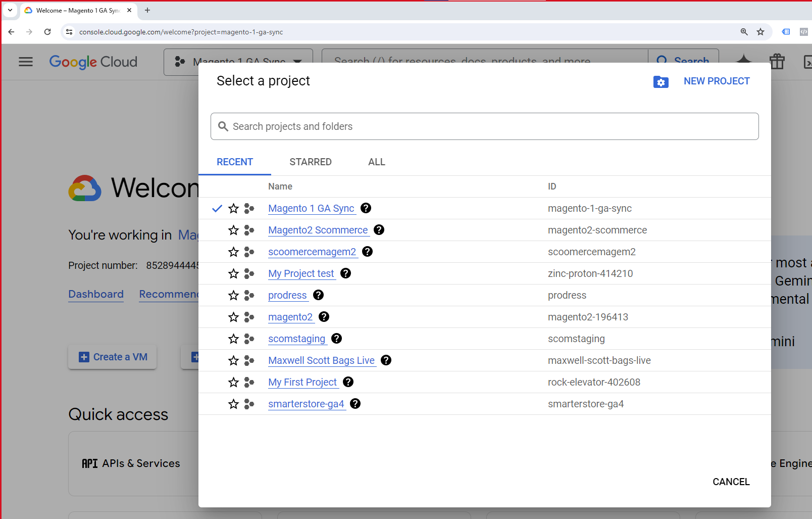
Task: Bookmark this page with the star icon
Action: click(x=760, y=32)
